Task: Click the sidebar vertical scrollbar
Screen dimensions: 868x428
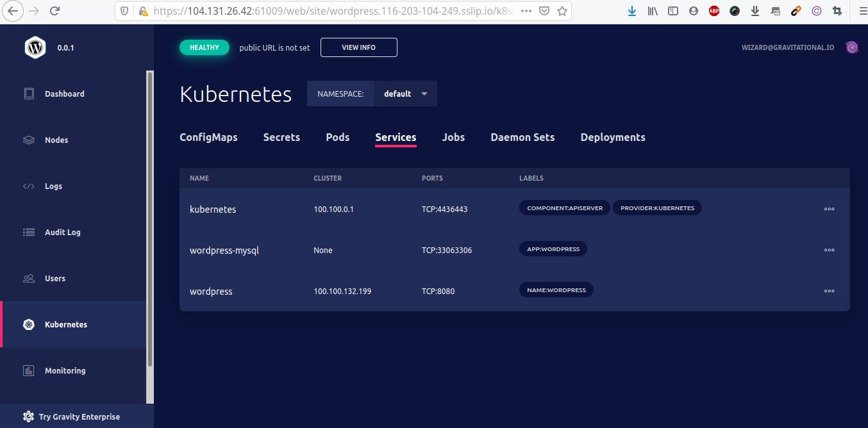Action: pyautogui.click(x=150, y=218)
